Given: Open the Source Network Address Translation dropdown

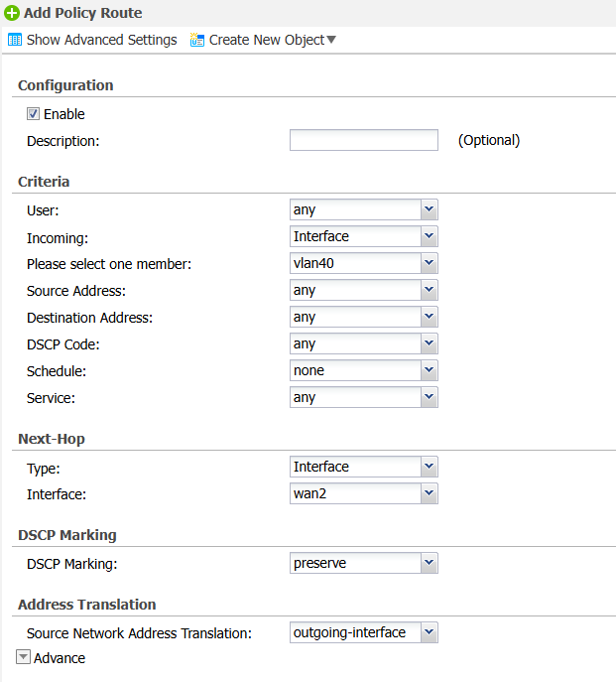Looking at the screenshot, I should click(364, 632).
